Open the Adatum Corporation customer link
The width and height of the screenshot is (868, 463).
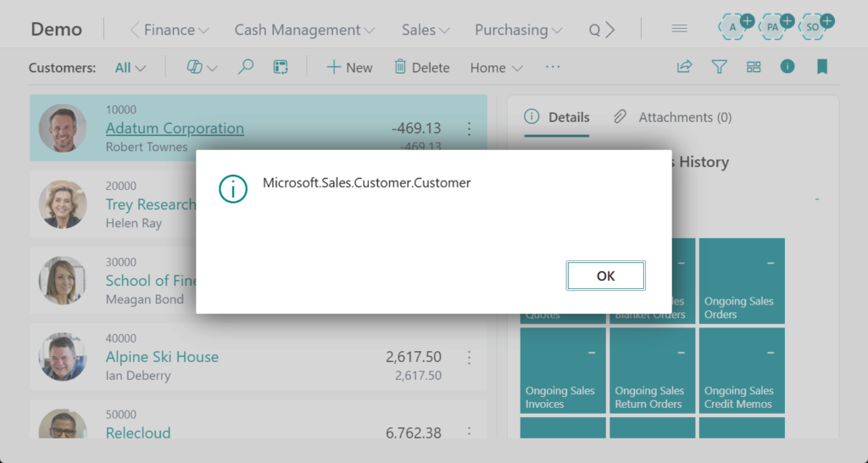[x=175, y=128]
